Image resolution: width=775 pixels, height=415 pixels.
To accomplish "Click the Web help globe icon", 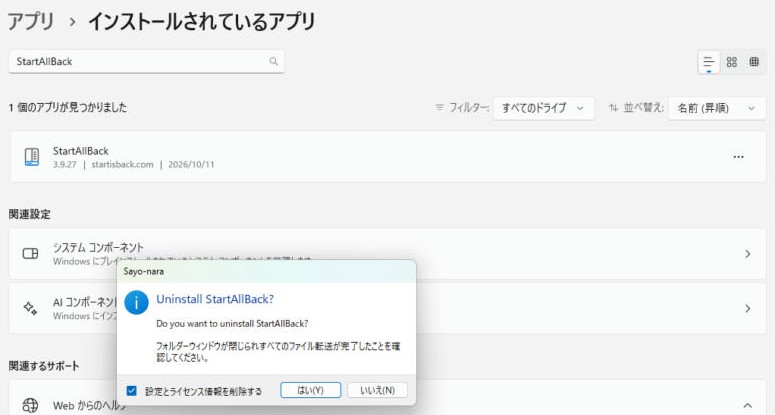I will pyautogui.click(x=30, y=406).
